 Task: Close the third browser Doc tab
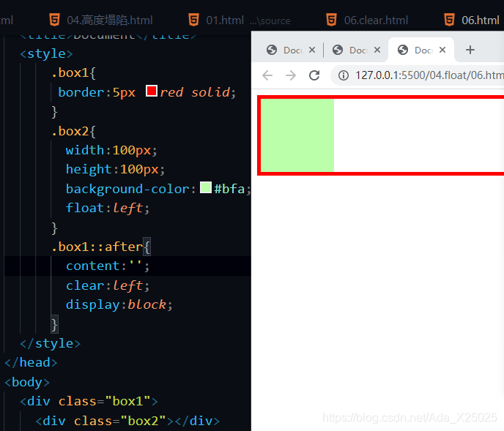coord(442,50)
